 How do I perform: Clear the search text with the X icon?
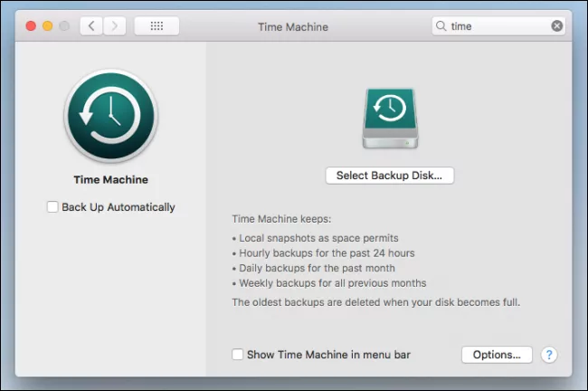[x=557, y=26]
